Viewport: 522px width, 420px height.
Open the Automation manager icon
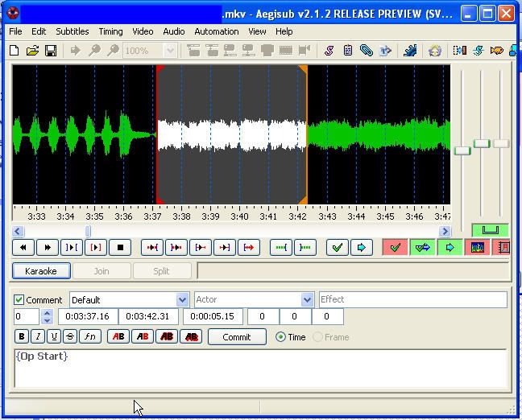410,51
